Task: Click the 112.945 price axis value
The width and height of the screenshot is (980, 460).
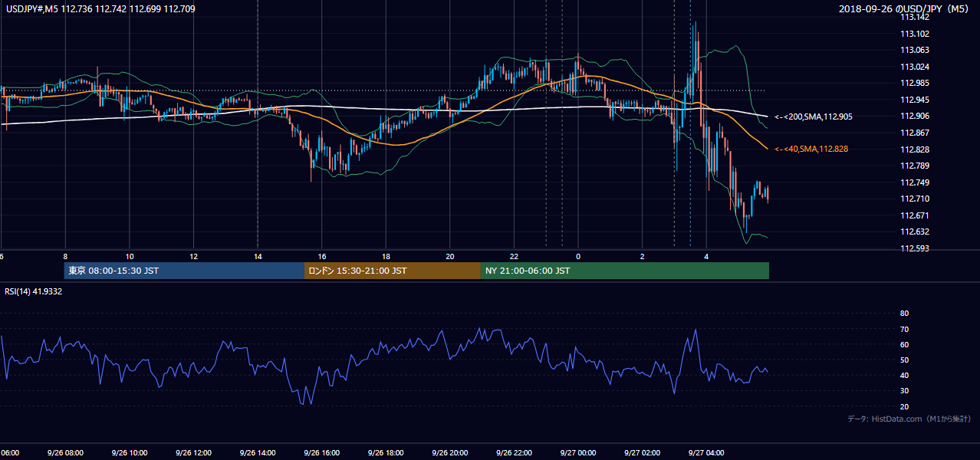Action: 913,100
